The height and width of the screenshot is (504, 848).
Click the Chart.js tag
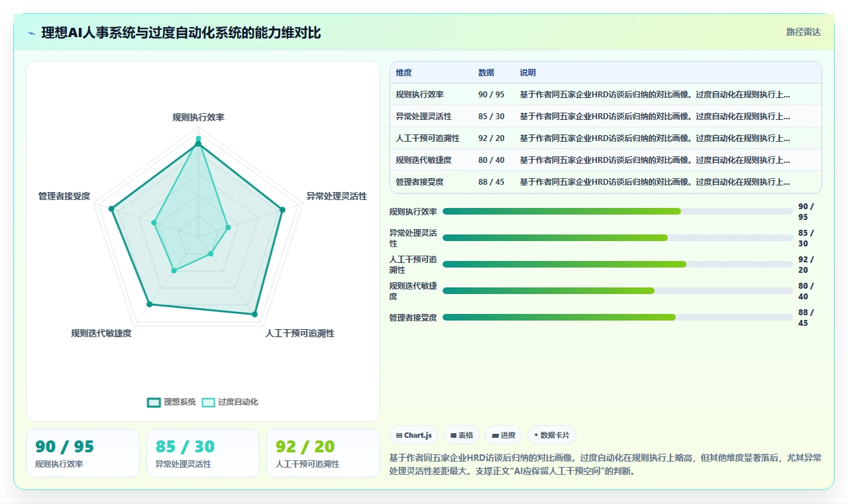coord(414,435)
